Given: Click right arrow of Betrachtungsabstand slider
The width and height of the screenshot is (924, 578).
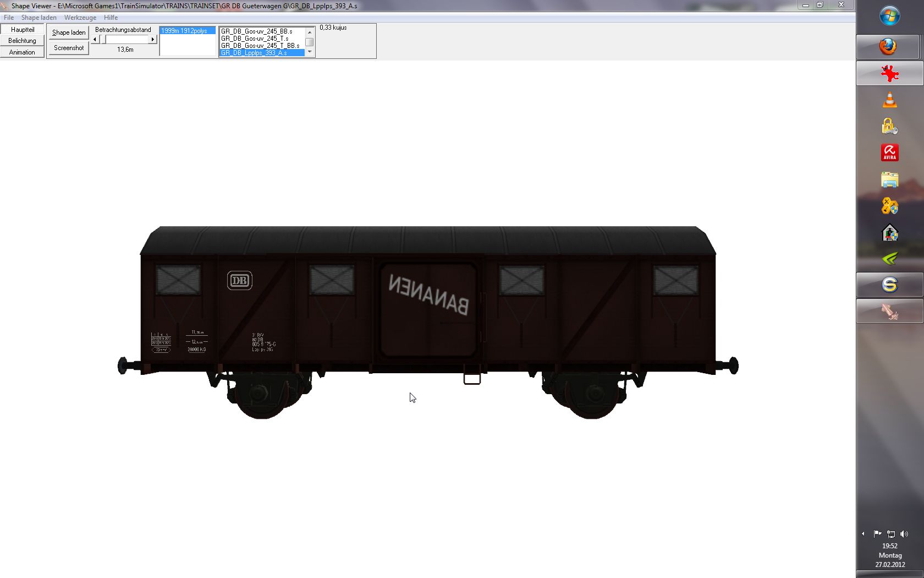Looking at the screenshot, I should coord(153,40).
